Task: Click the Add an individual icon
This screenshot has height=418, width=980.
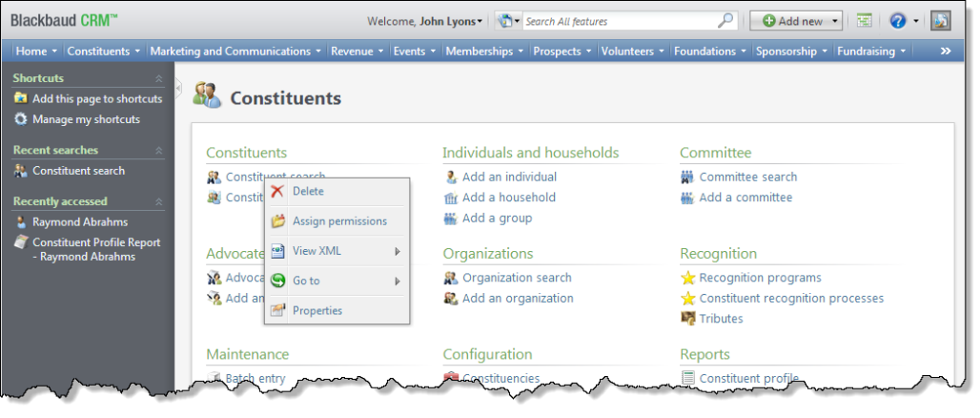Action: coord(451,177)
